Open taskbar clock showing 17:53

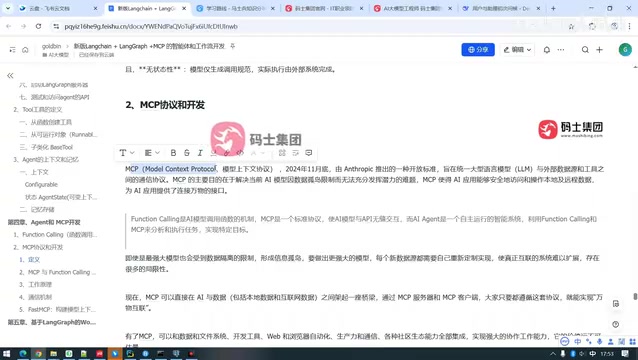pyautogui.click(x=607, y=354)
